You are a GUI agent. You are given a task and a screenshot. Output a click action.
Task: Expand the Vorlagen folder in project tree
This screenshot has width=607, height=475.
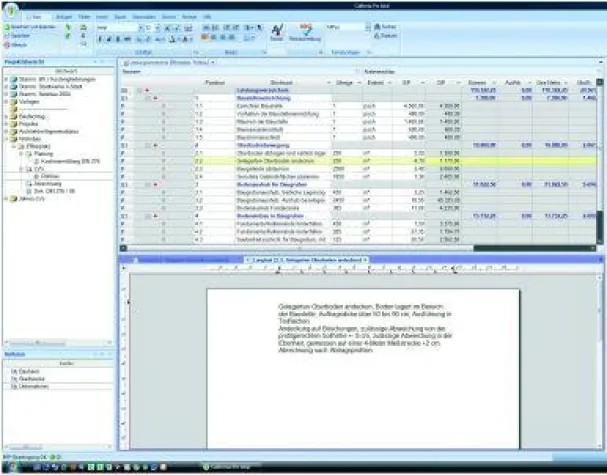coord(5,101)
